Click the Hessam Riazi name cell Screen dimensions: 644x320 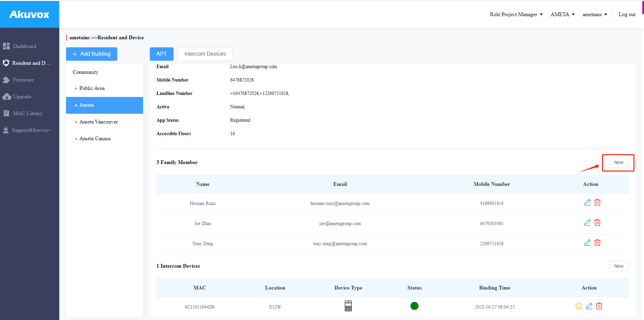pyautogui.click(x=203, y=203)
